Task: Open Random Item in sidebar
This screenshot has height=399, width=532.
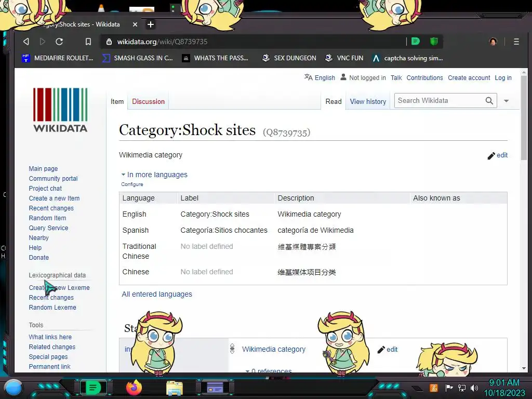Action: coord(47,218)
